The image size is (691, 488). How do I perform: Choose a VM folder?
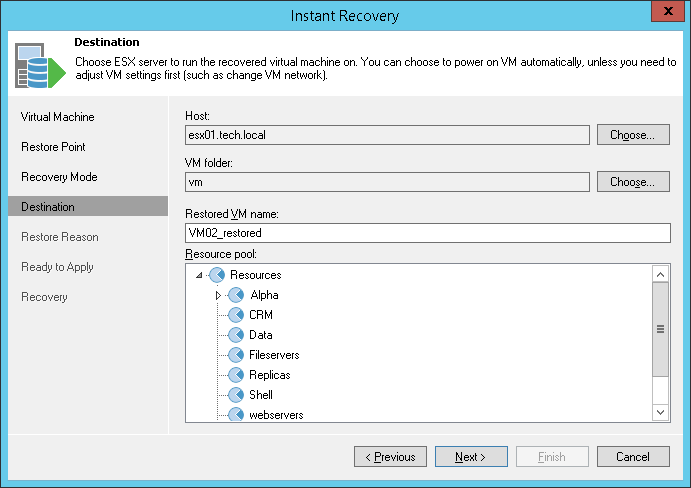coord(632,182)
